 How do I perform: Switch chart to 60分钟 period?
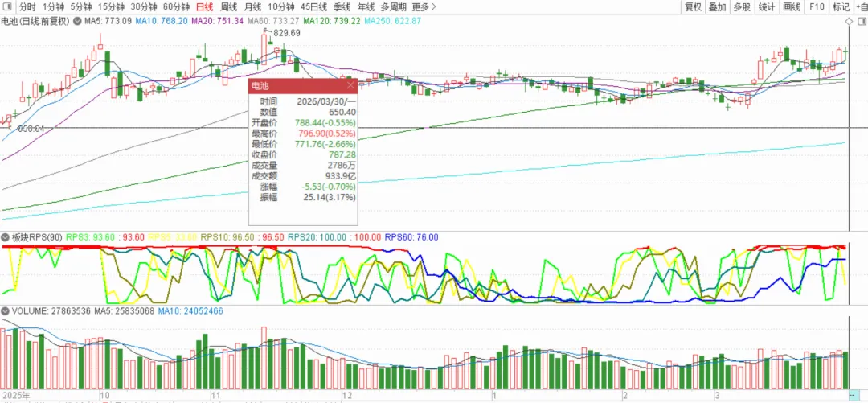click(x=177, y=7)
